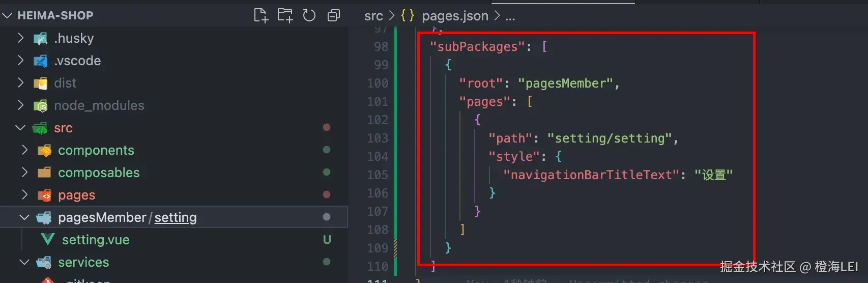
Task: Click the "navigationBarTitleText" key
Action: [x=591, y=175]
